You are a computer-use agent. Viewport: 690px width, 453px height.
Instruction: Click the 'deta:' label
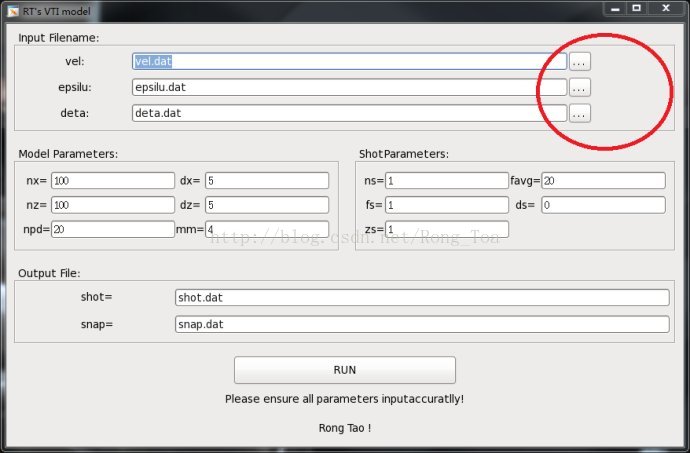(75, 113)
